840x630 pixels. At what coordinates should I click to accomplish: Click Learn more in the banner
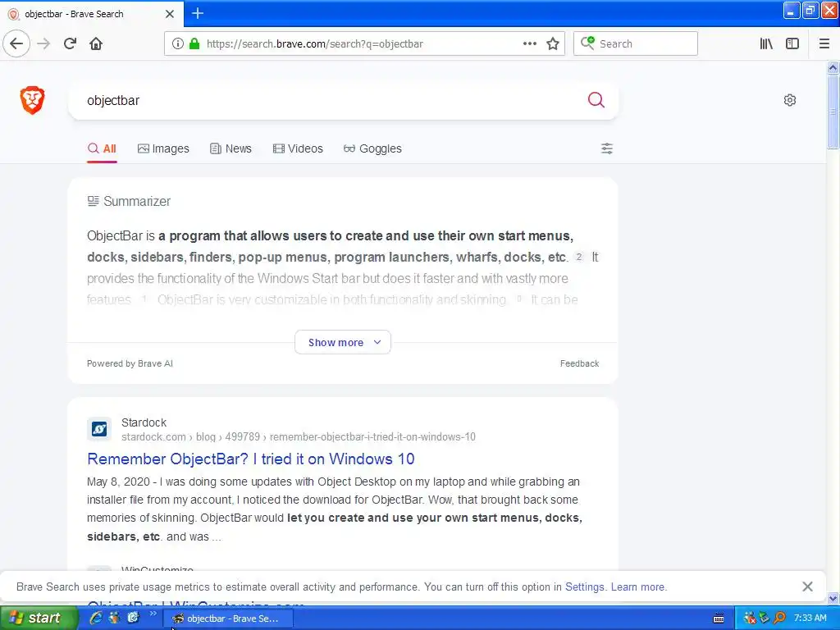637,587
